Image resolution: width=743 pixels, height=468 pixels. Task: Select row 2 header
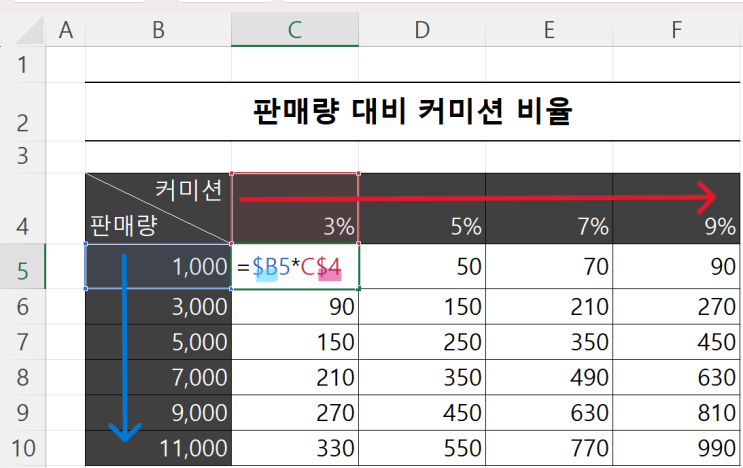(x=22, y=112)
